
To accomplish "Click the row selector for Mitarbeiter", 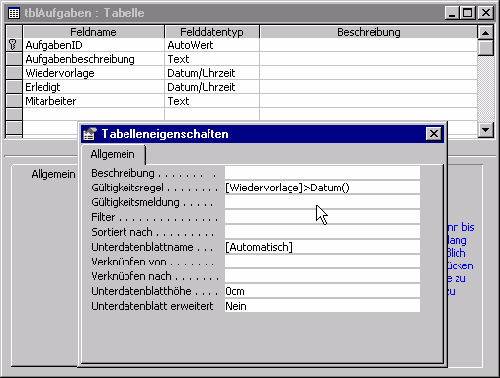I will (x=14, y=101).
